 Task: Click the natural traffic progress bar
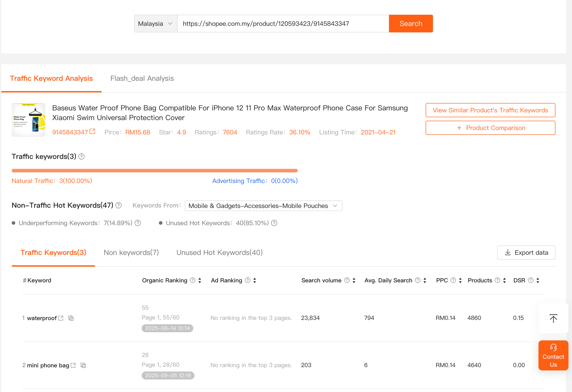click(155, 171)
